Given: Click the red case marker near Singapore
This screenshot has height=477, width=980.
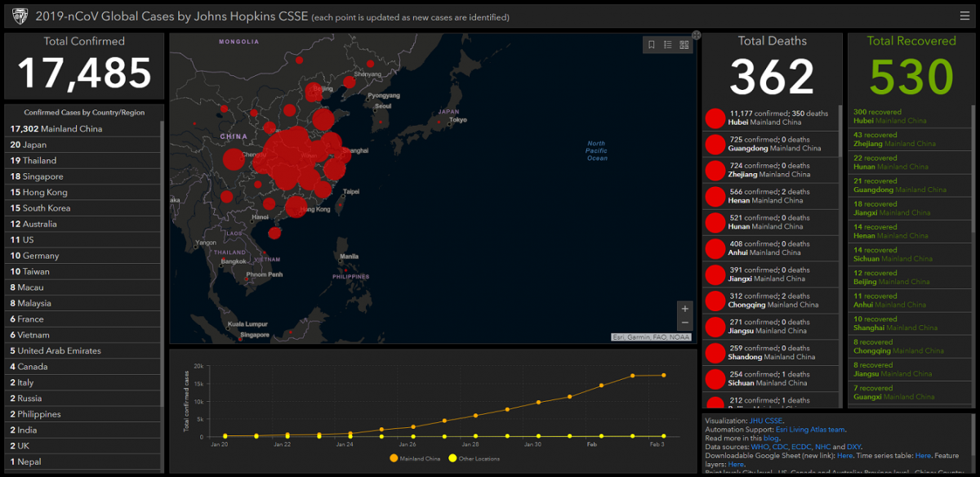Looking at the screenshot, I should pyautogui.click(x=239, y=337).
